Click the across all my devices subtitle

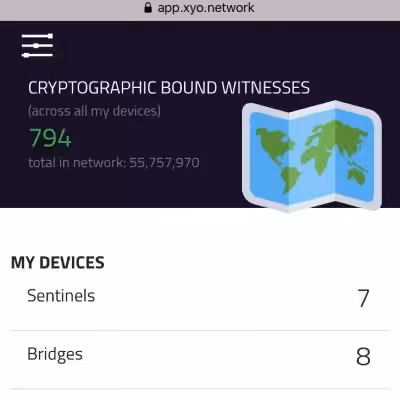point(94,111)
